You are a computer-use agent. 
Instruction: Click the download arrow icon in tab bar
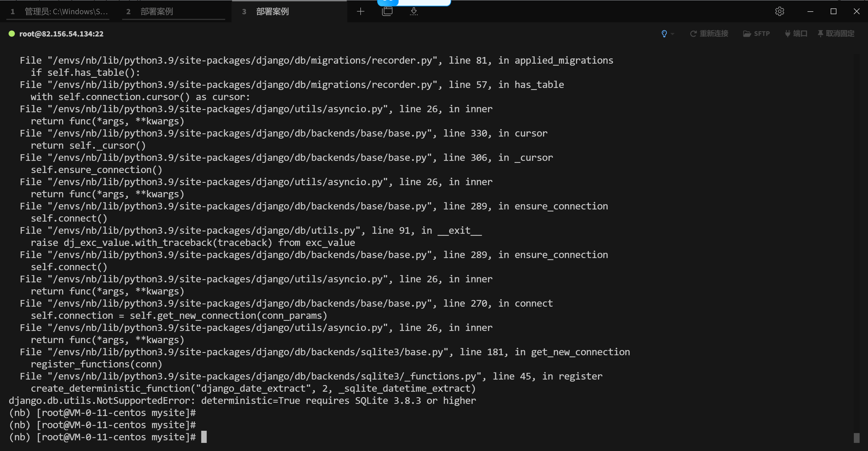[x=414, y=12]
